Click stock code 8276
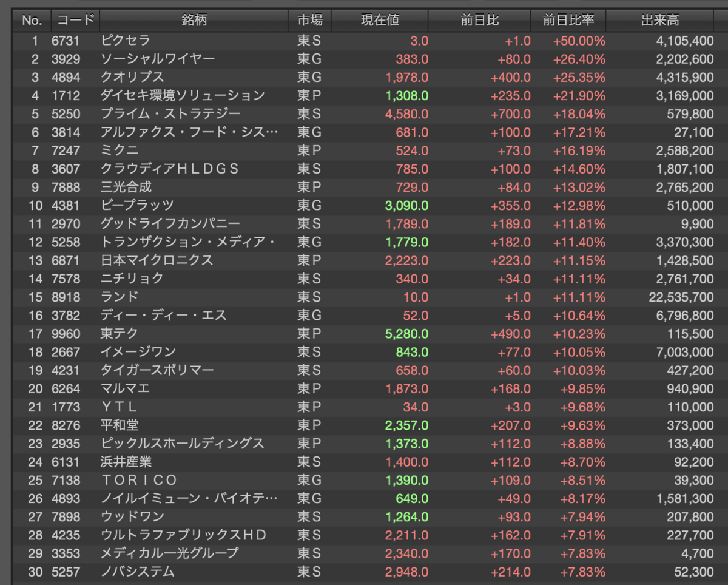The width and height of the screenshot is (728, 585). (66, 425)
